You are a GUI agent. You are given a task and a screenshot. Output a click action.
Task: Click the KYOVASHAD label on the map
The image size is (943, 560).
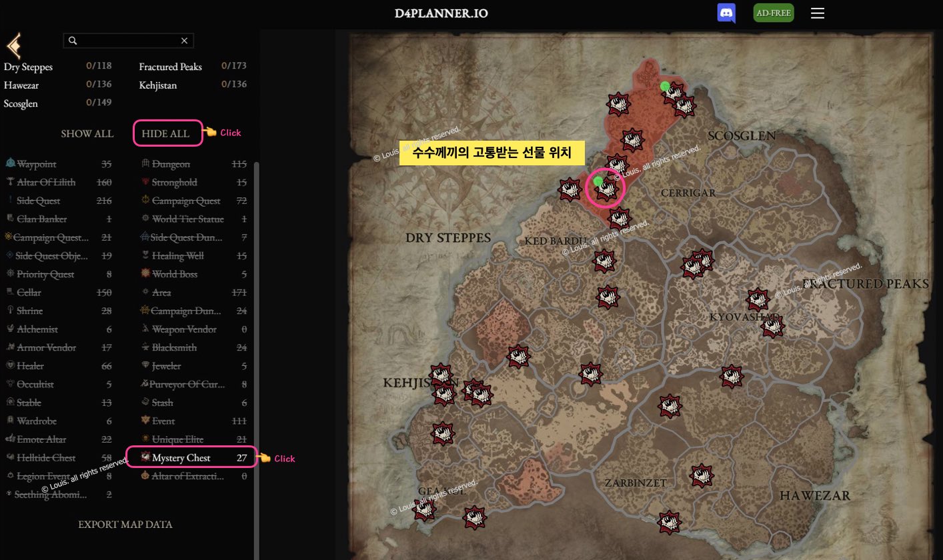744,316
